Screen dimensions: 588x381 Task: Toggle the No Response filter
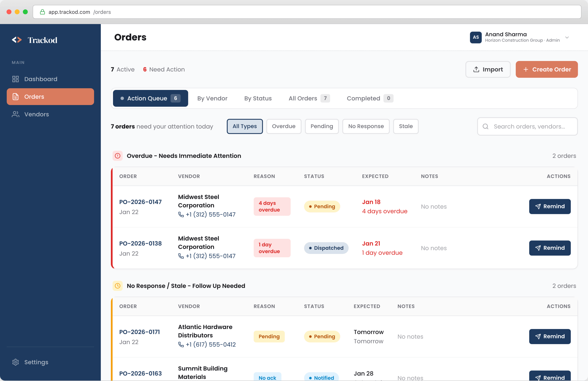click(366, 126)
